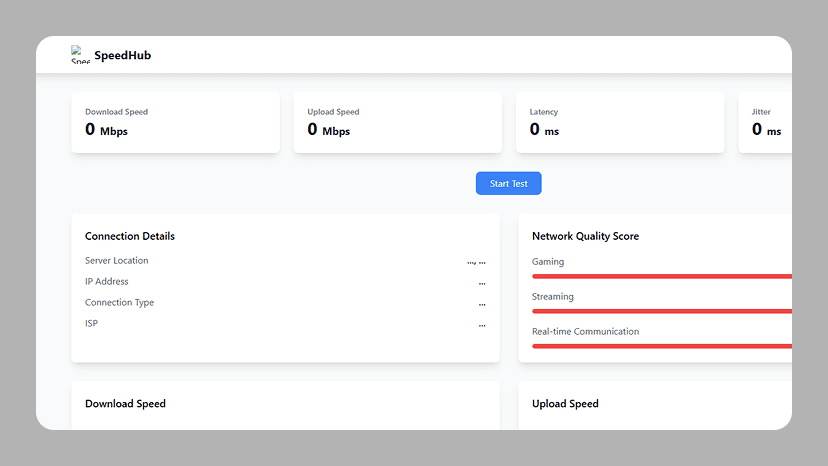The height and width of the screenshot is (466, 828).
Task: Click the SpeedHub title text
Action: pos(122,56)
